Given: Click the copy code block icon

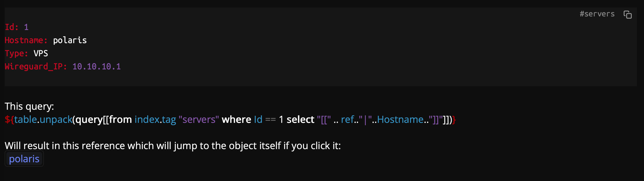Looking at the screenshot, I should coord(627,15).
